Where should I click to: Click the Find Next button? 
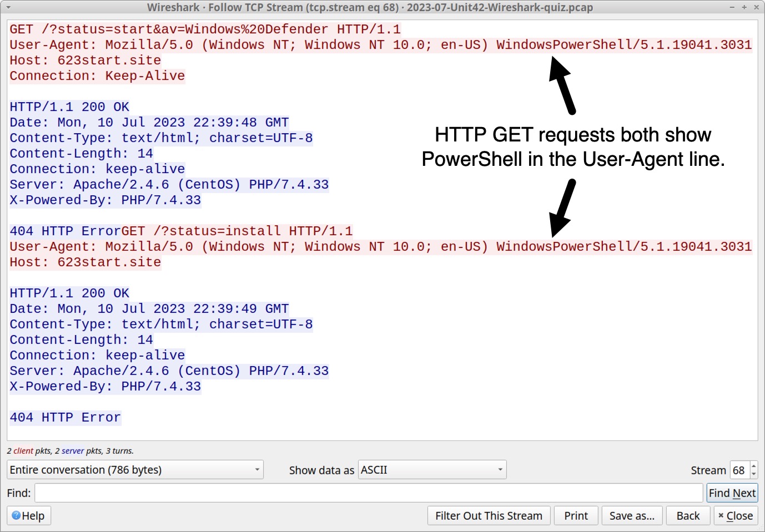(732, 493)
